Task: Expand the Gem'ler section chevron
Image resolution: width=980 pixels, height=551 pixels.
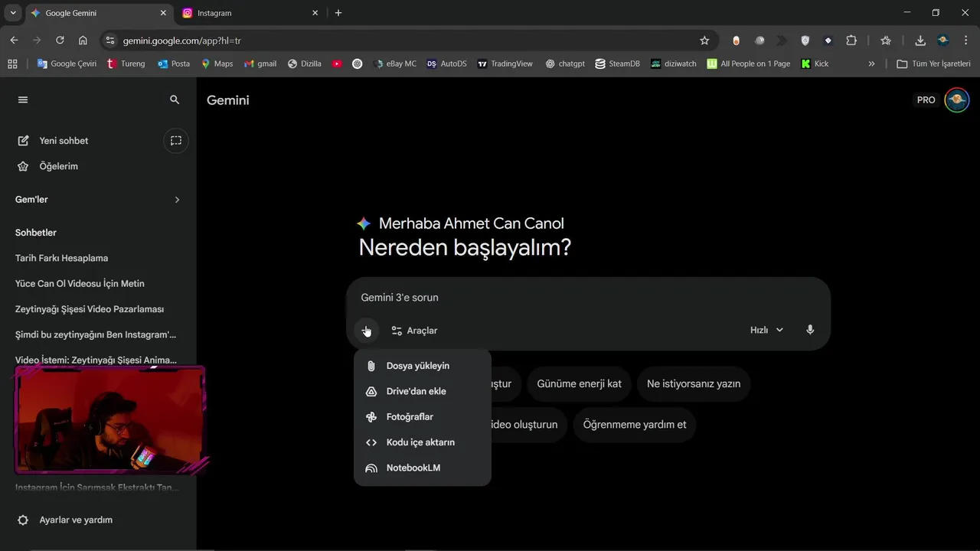Action: [x=177, y=200]
